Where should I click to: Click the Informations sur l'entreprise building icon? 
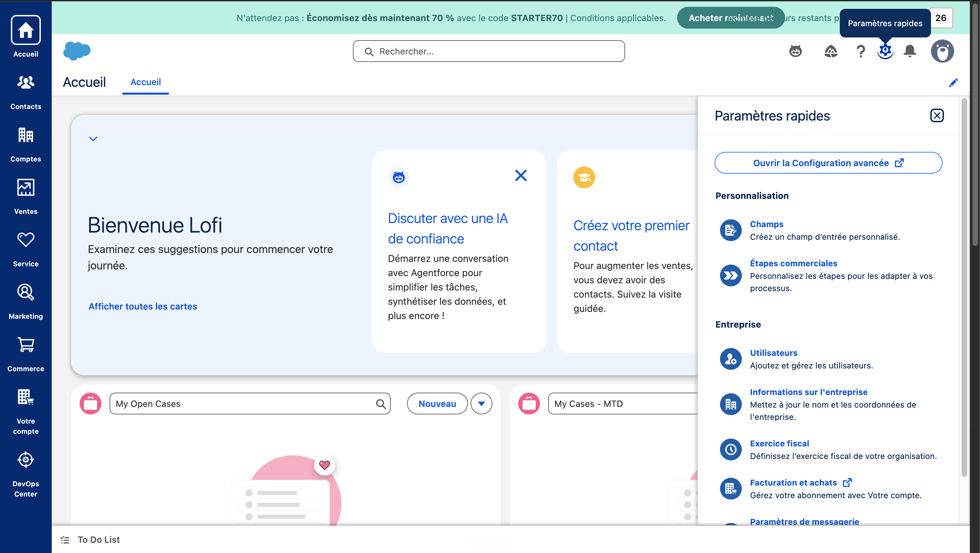731,404
